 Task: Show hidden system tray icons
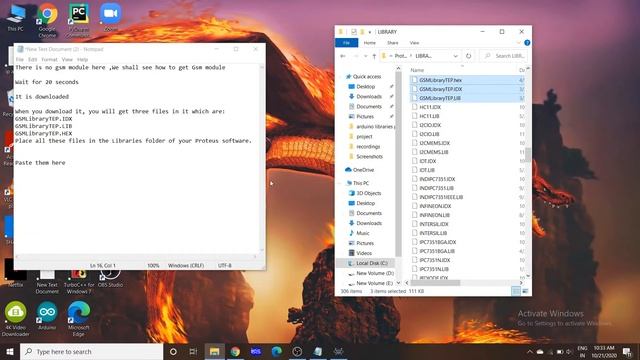tap(530, 351)
